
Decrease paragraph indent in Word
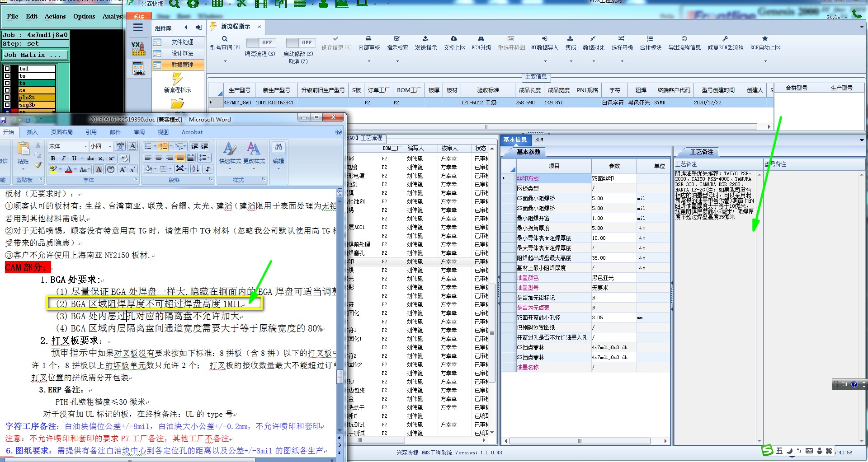(x=194, y=146)
